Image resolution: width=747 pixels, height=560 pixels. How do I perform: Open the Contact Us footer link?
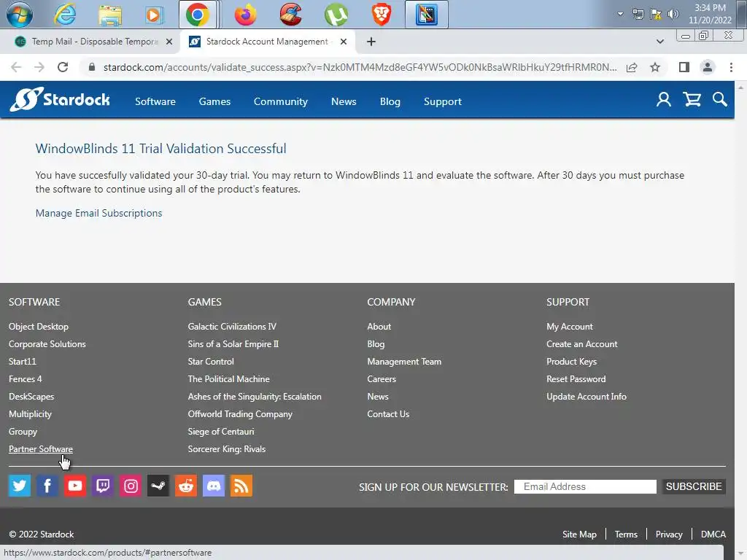(x=388, y=414)
